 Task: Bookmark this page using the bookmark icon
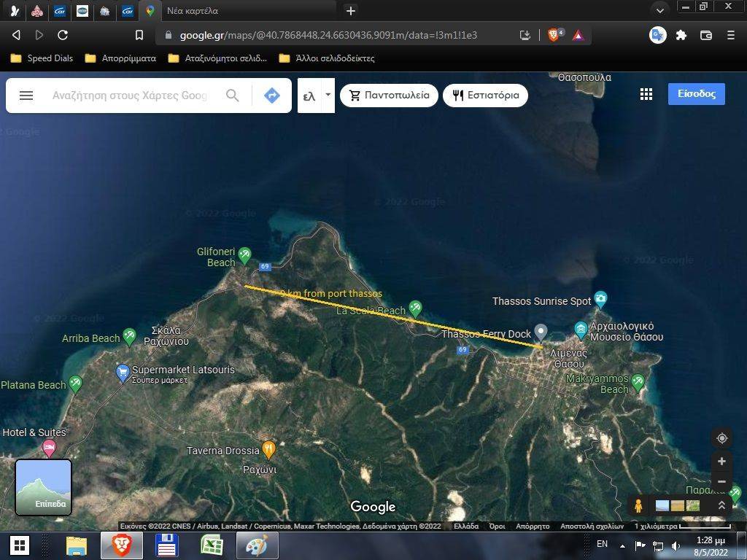point(139,35)
